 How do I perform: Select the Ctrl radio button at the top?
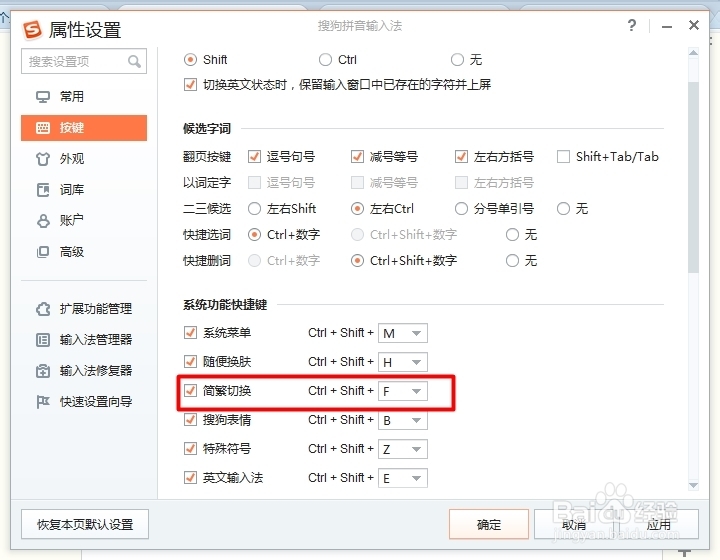[325, 60]
